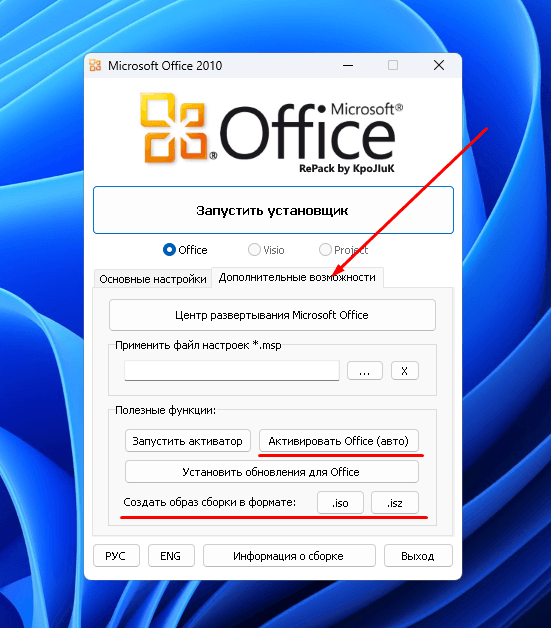
Task: Switch interface language to РУС
Action: (x=116, y=556)
